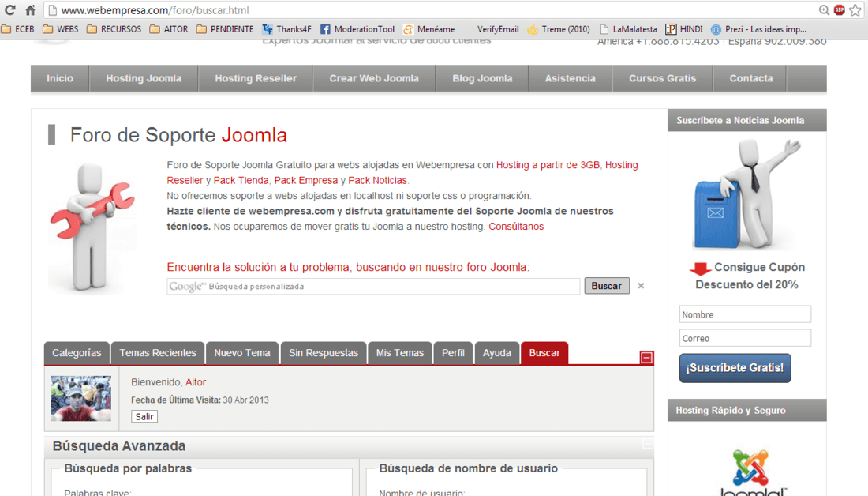This screenshot has height=496, width=868.
Task: Follow the Pack Noticias link
Action: click(x=377, y=181)
